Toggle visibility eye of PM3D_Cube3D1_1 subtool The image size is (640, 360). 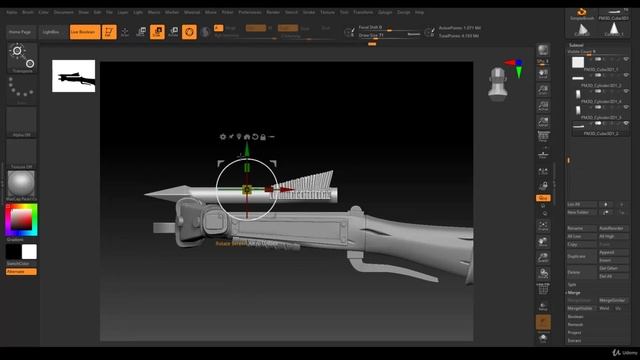tap(626, 59)
